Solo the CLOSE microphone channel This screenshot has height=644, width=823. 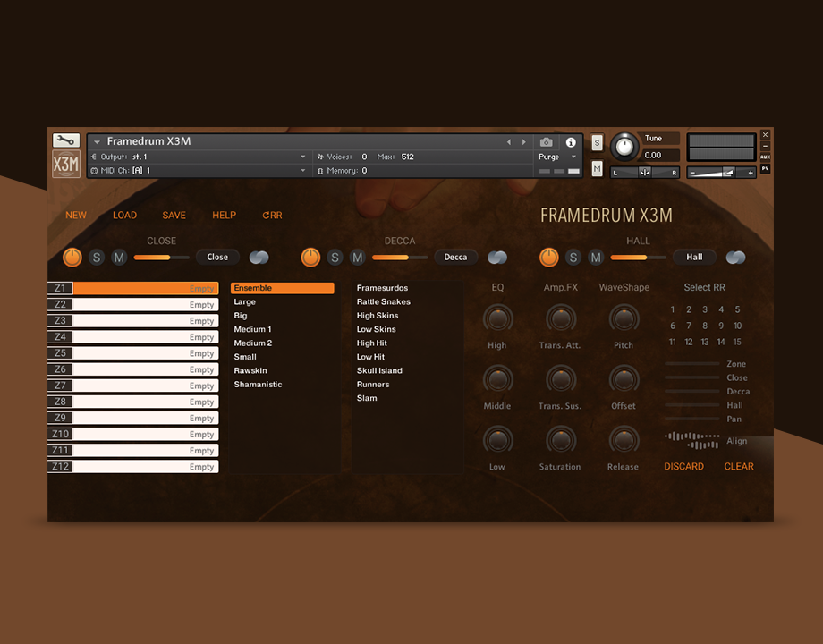97,258
